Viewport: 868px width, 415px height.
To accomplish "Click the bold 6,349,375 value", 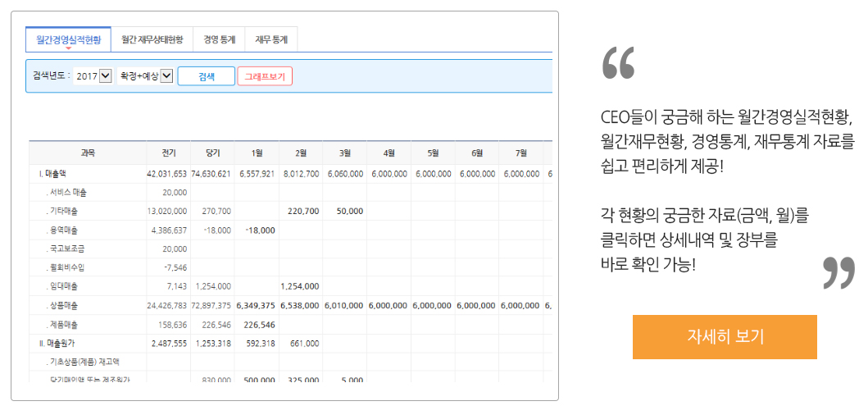I will [256, 305].
